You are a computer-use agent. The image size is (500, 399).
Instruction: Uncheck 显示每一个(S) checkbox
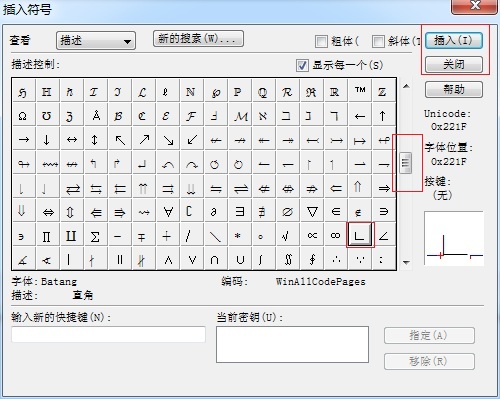(302, 65)
